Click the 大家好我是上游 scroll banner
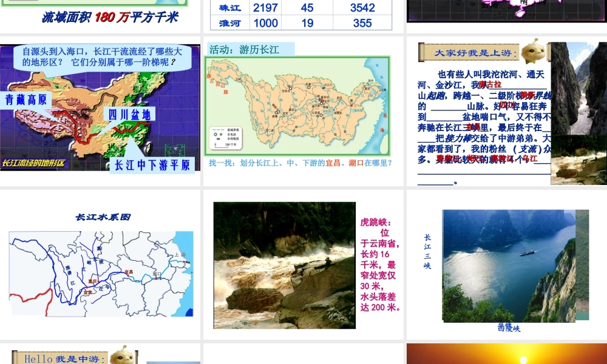The width and height of the screenshot is (607, 364). point(475,53)
